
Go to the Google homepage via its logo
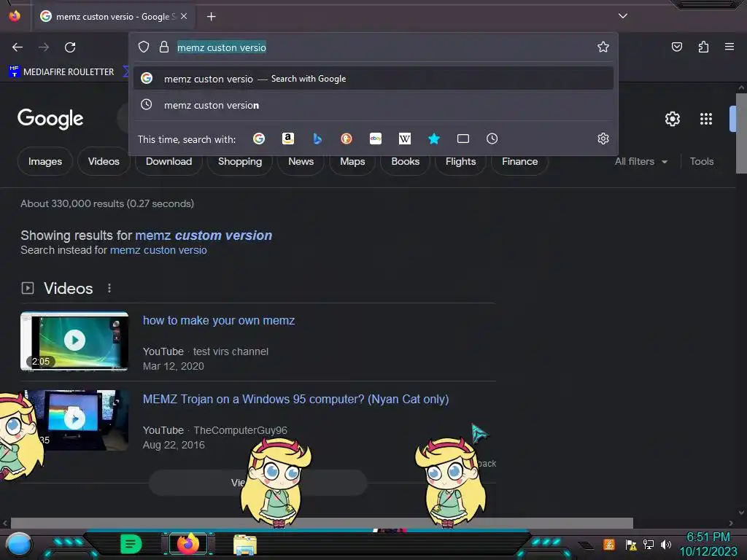[50, 119]
